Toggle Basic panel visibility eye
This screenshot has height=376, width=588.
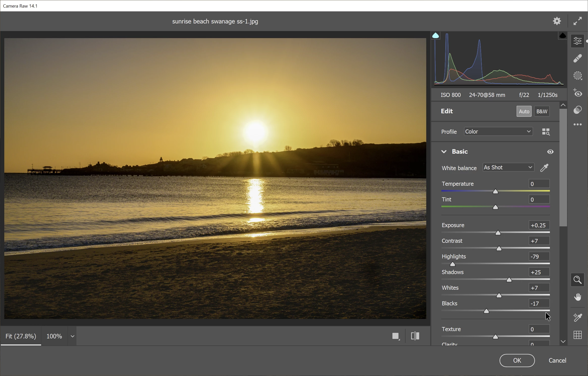(550, 152)
